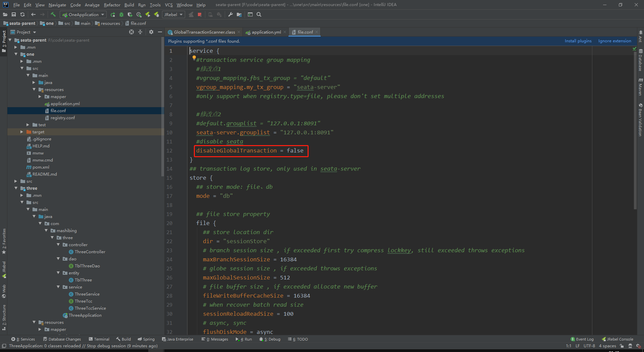The height and width of the screenshot is (352, 644).
Task: Switch to GlobalTransactionScanner.class tab
Action: (204, 32)
